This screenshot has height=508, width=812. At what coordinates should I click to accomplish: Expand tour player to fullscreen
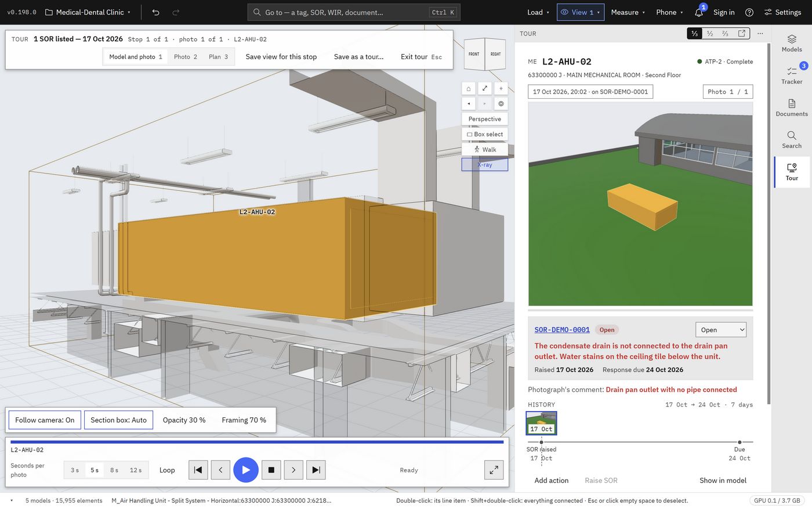[494, 470]
